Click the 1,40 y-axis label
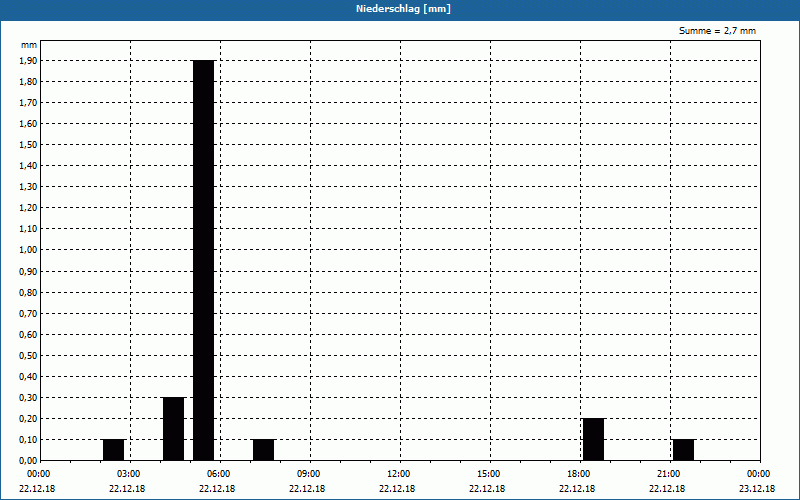Image resolution: width=800 pixels, height=500 pixels. pos(28,166)
